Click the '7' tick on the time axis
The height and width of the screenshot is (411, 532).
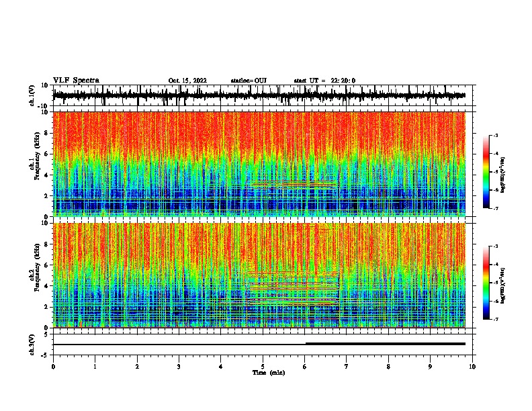click(x=347, y=367)
